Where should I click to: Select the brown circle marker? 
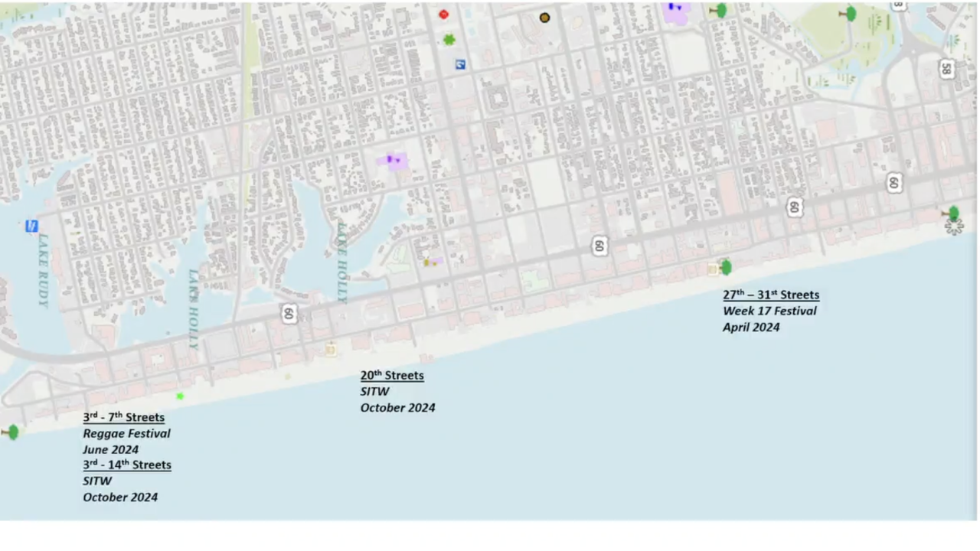pyautogui.click(x=544, y=18)
